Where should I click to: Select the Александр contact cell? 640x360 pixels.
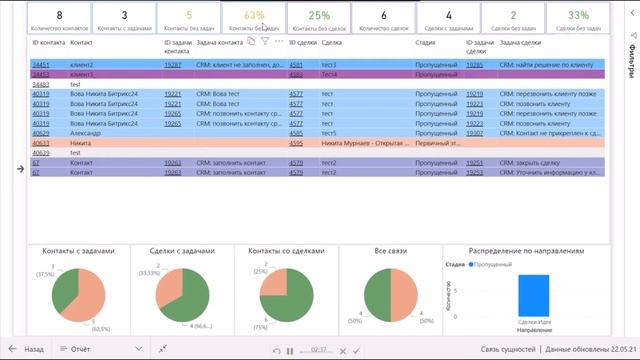click(85, 133)
